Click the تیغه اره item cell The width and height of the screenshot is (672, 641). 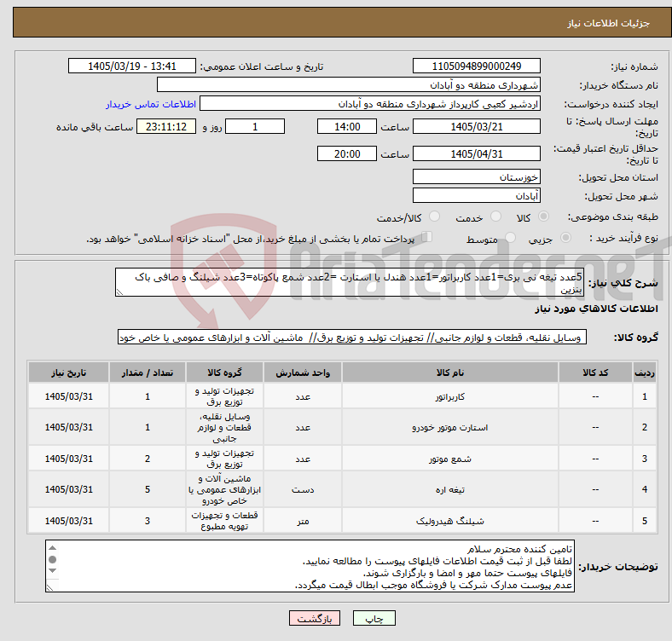[x=450, y=489]
